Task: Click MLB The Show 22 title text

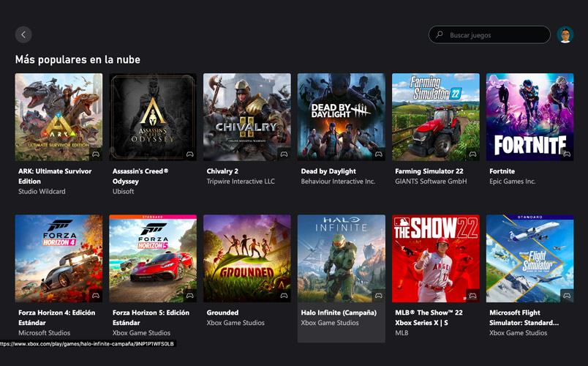Action: point(429,318)
